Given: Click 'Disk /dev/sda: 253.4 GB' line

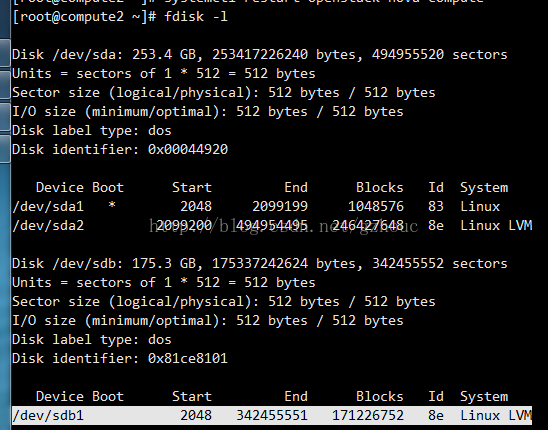Looking at the screenshot, I should [259, 55].
